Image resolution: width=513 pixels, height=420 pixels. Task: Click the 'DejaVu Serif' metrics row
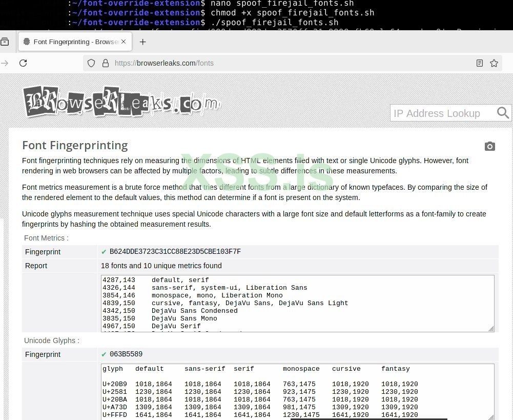(152, 326)
